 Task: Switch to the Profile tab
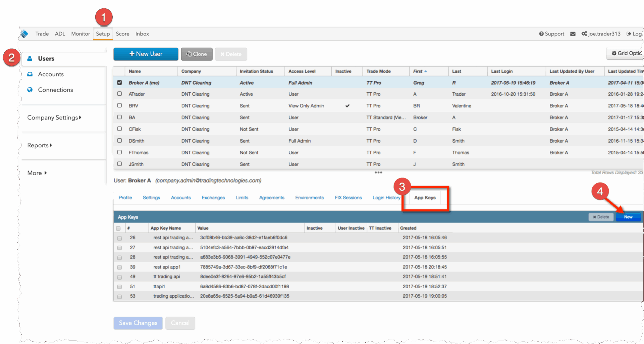125,198
